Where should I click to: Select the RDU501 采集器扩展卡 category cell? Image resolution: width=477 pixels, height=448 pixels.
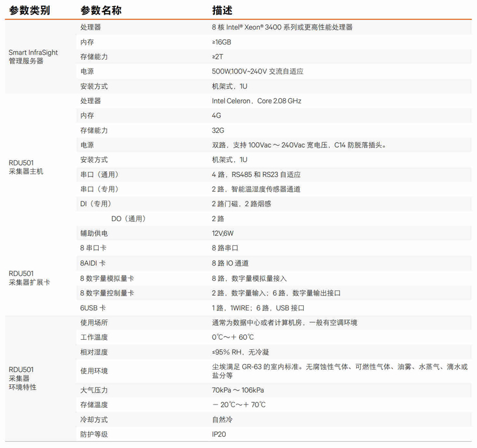point(29,278)
